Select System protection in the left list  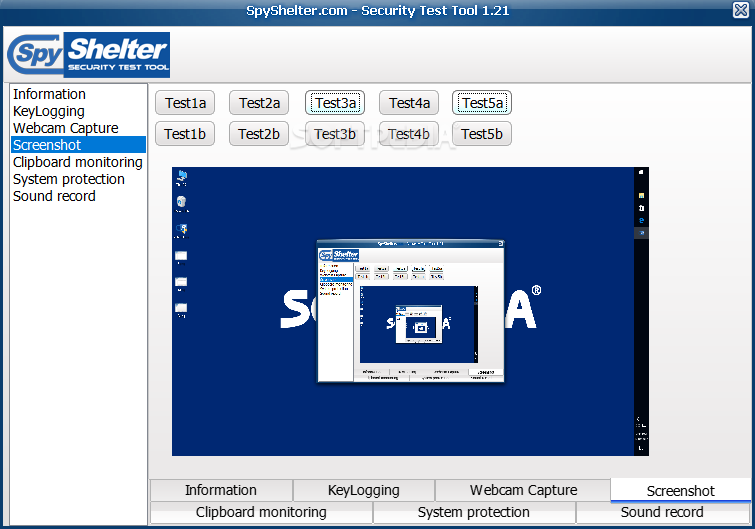pos(78,179)
